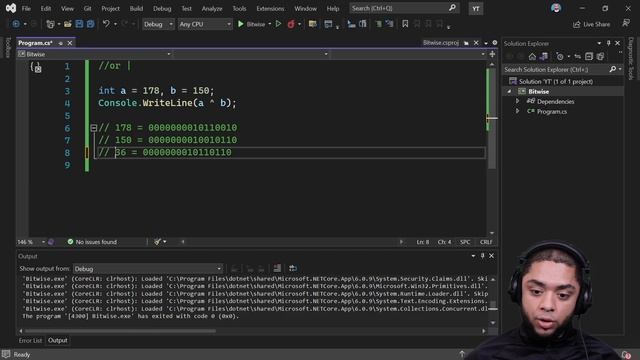Collapse the comment block at line 6

coord(93,128)
